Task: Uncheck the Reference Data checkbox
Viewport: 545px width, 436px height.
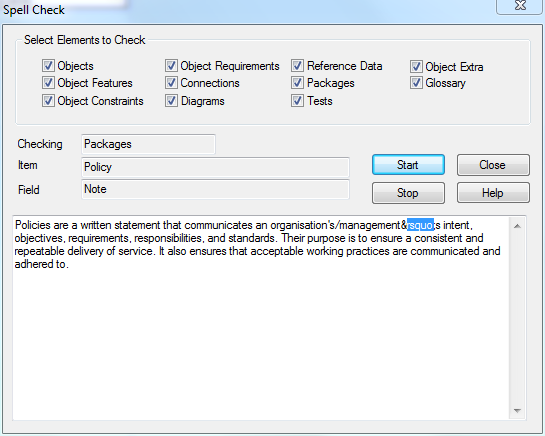Action: pos(298,65)
